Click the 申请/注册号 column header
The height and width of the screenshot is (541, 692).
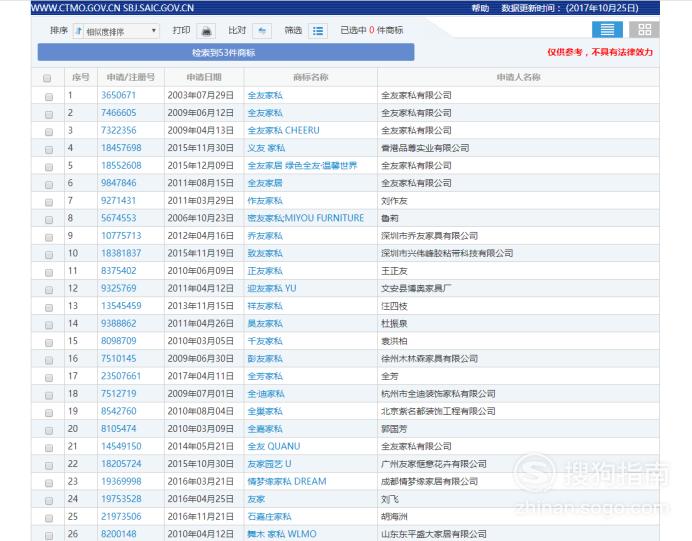coord(131,77)
